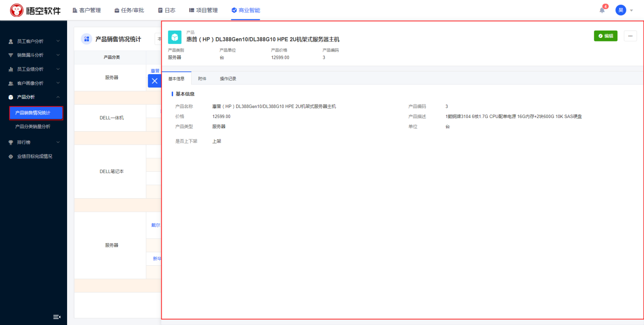Image resolution: width=644 pixels, height=325 pixels.
Task: Click the green 编辑 button
Action: point(606,36)
